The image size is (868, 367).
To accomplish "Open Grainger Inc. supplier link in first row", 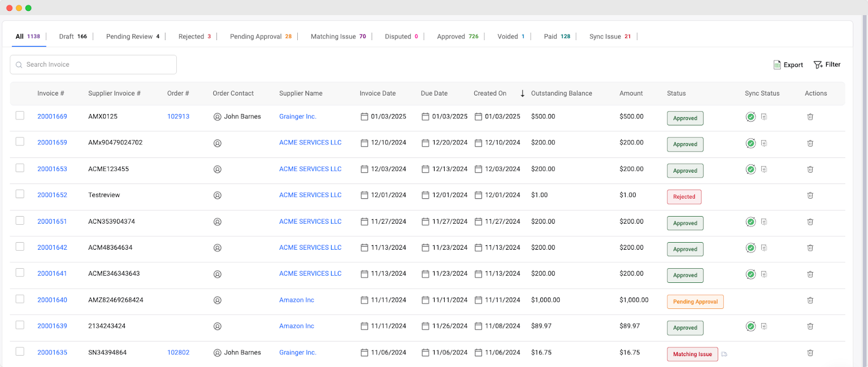I will coord(297,117).
